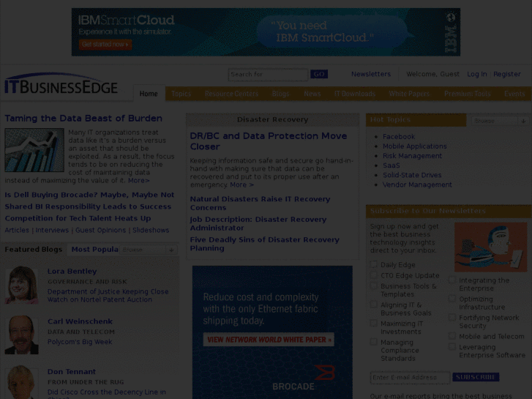Open the White Papers menu item

409,94
